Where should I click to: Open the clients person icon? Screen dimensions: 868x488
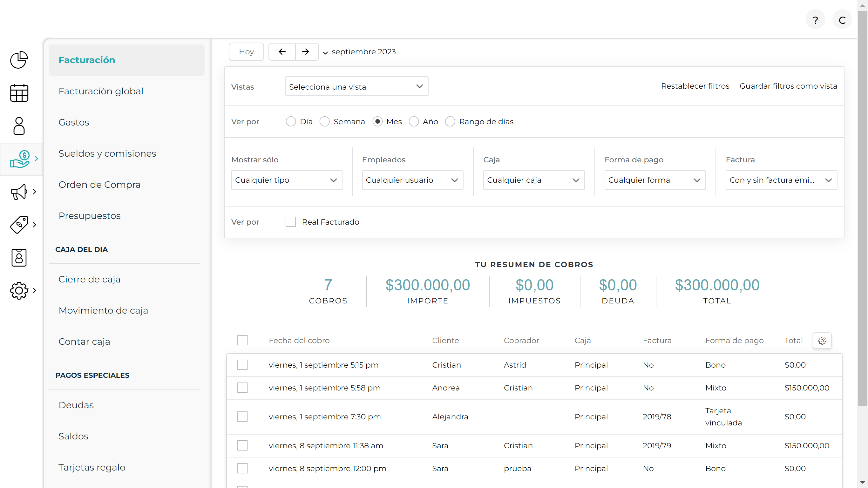[19, 126]
